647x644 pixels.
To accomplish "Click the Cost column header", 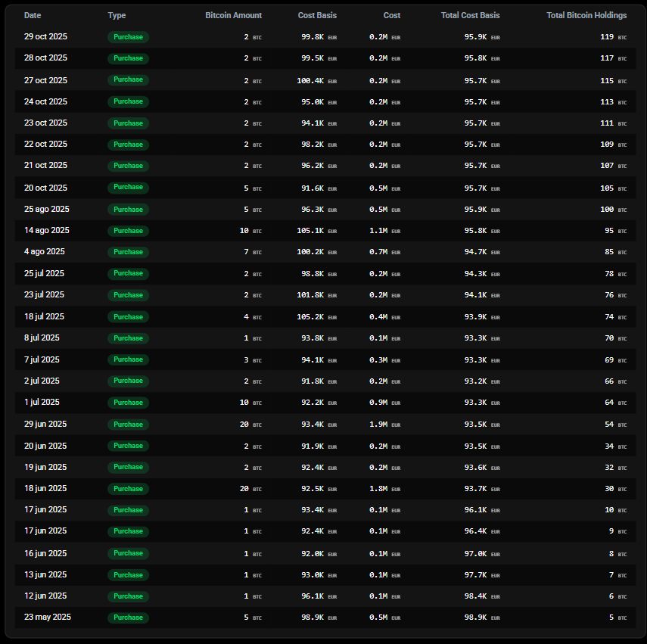I will tap(391, 15).
